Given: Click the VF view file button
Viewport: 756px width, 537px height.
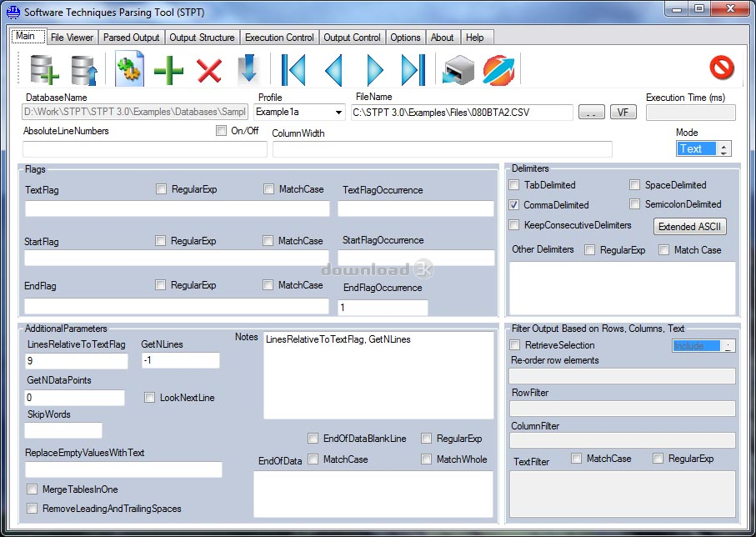Looking at the screenshot, I should [x=623, y=113].
